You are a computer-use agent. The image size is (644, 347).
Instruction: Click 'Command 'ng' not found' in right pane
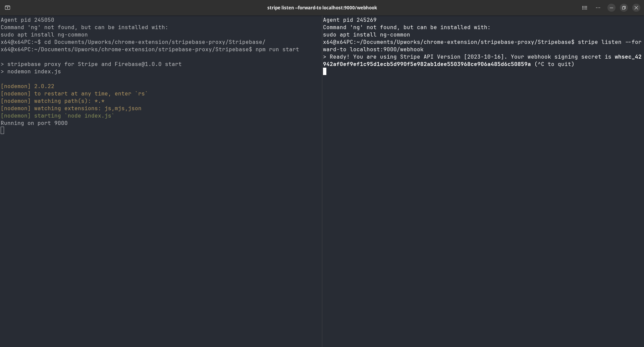click(x=407, y=27)
